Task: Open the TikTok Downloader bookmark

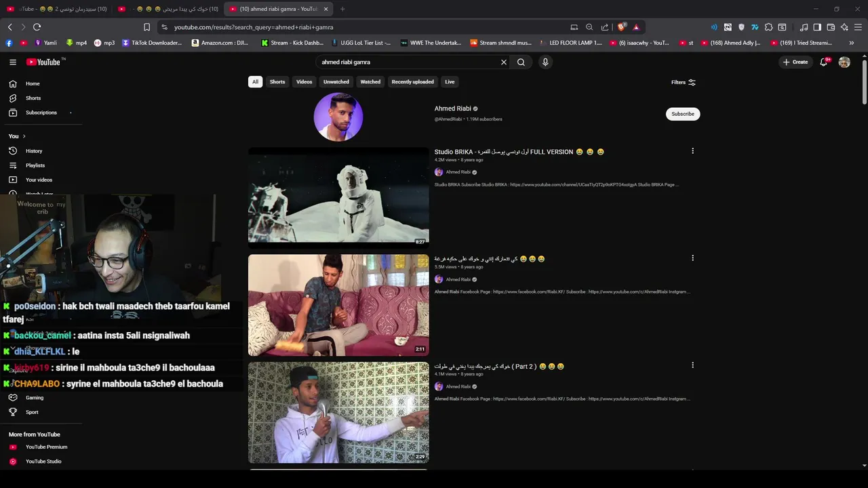Action: [152, 43]
